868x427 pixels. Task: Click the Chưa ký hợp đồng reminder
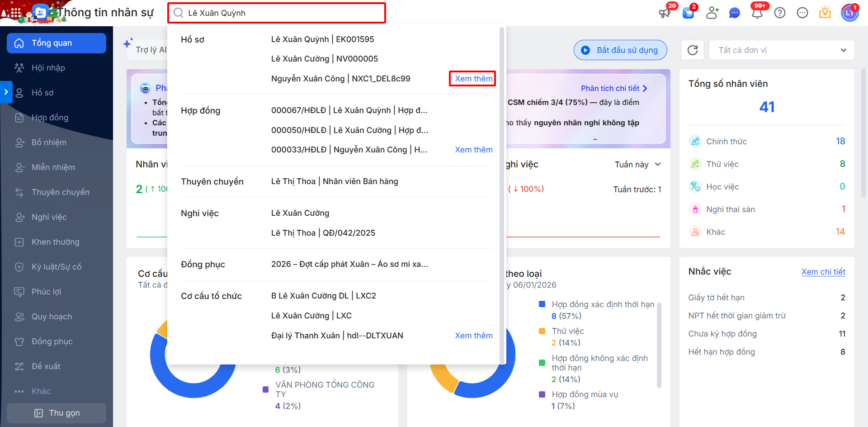767,334
